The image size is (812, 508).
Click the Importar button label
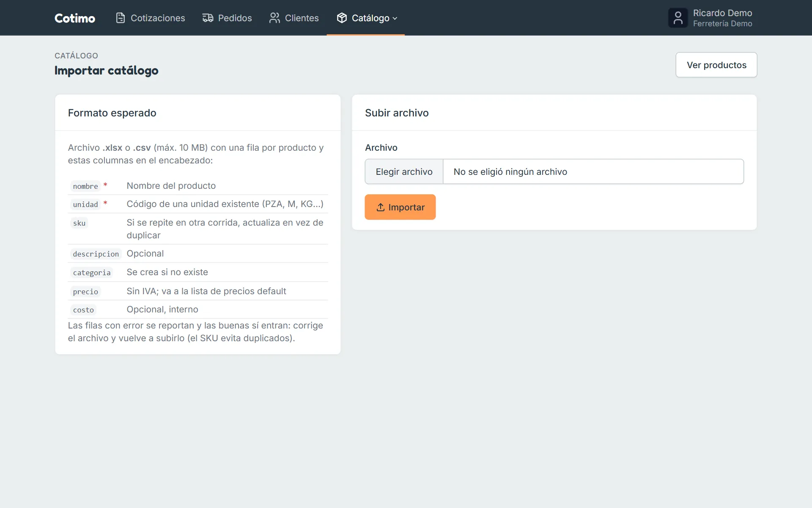[x=406, y=207]
